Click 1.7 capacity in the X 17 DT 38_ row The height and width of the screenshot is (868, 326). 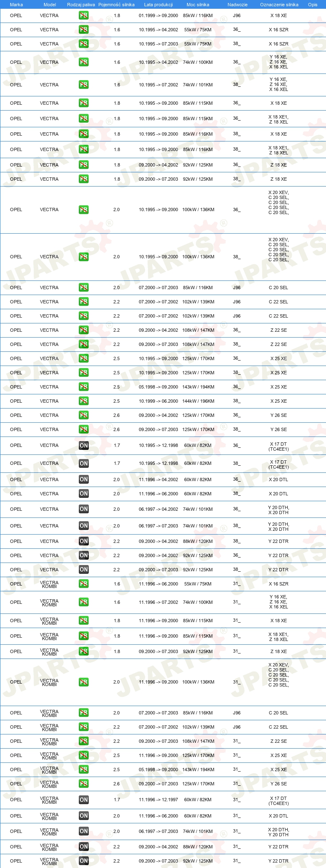click(117, 463)
